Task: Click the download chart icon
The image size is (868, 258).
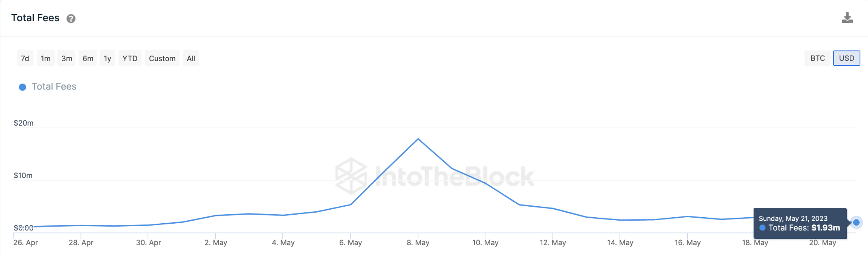Action: point(847,18)
